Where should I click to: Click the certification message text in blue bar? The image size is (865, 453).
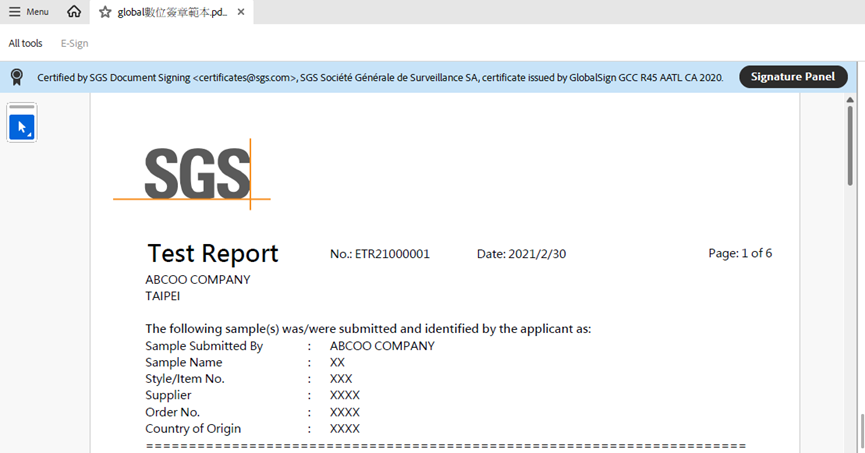(x=380, y=77)
